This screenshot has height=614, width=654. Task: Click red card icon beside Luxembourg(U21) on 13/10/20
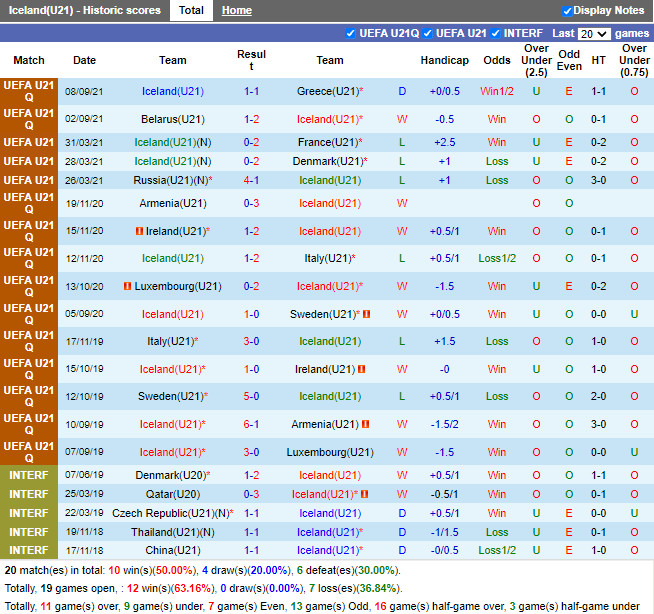pyautogui.click(x=127, y=286)
